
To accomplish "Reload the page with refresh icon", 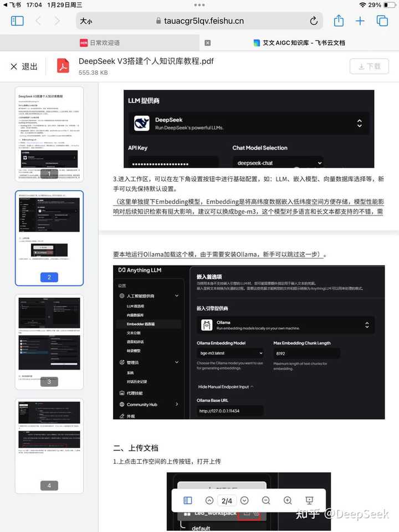I will pos(314,21).
